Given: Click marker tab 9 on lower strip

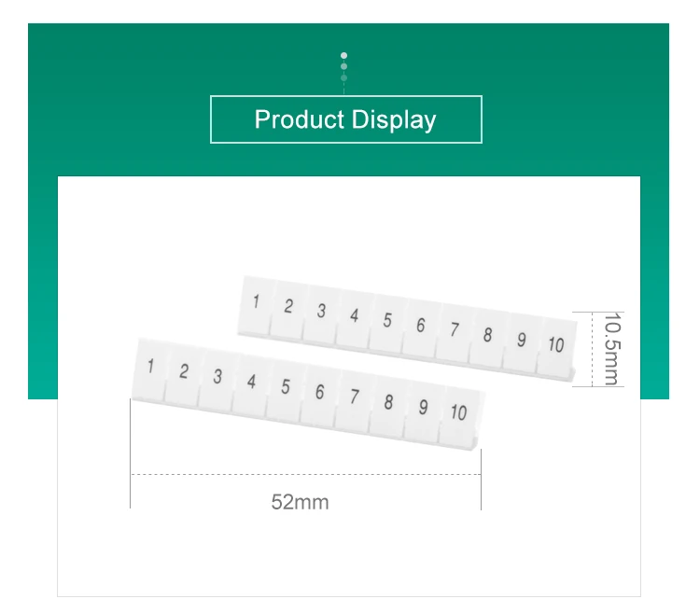Looking at the screenshot, I should [x=423, y=410].
